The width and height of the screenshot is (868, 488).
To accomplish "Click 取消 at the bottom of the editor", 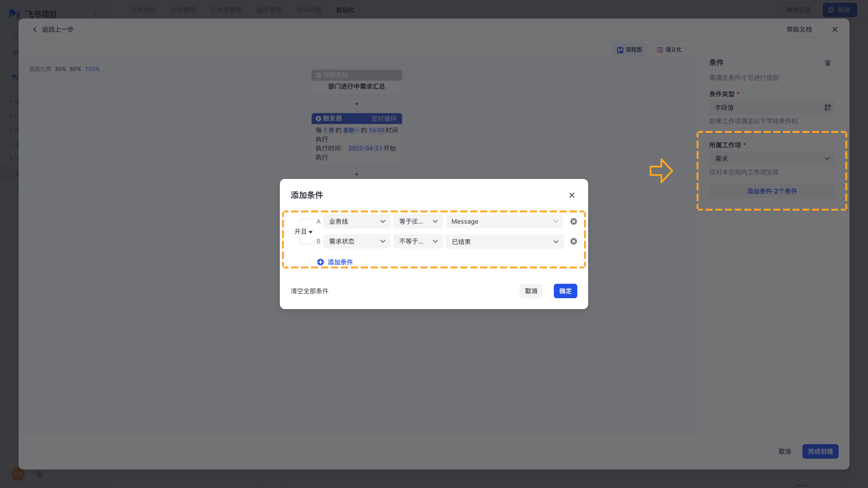I will tap(784, 451).
